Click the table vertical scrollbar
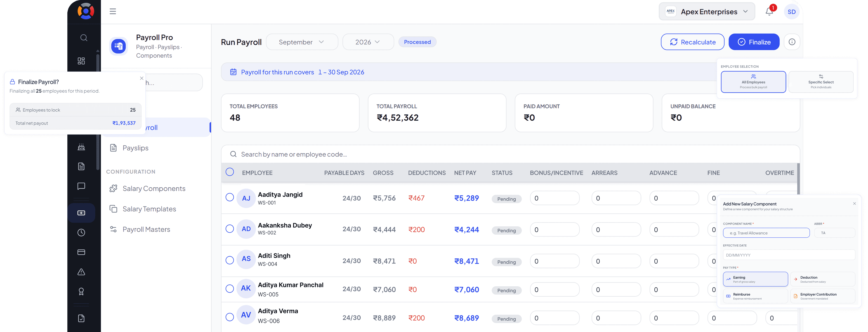This screenshot has width=868, height=332. click(x=798, y=179)
